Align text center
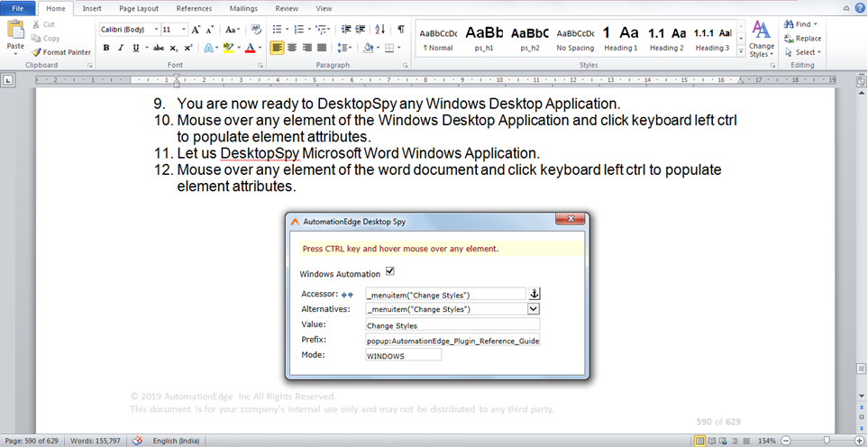Viewport: 868px width, 447px height. [292, 48]
